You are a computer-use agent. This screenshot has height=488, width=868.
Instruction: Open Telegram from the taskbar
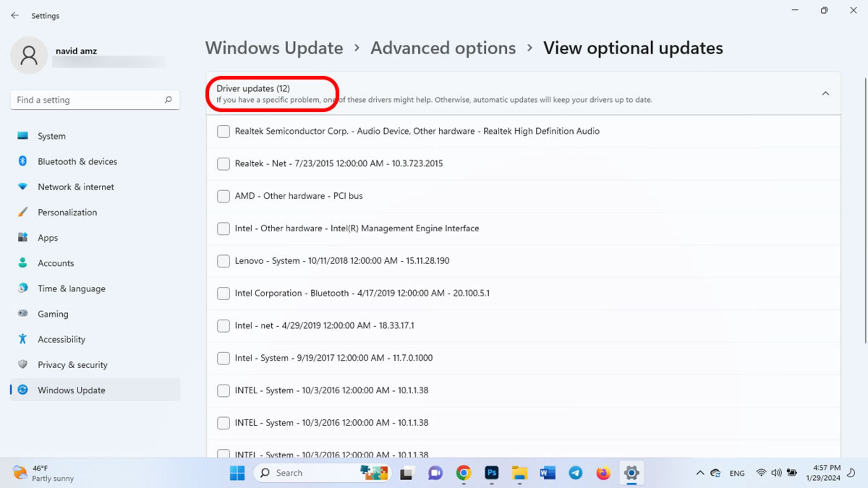coord(576,473)
